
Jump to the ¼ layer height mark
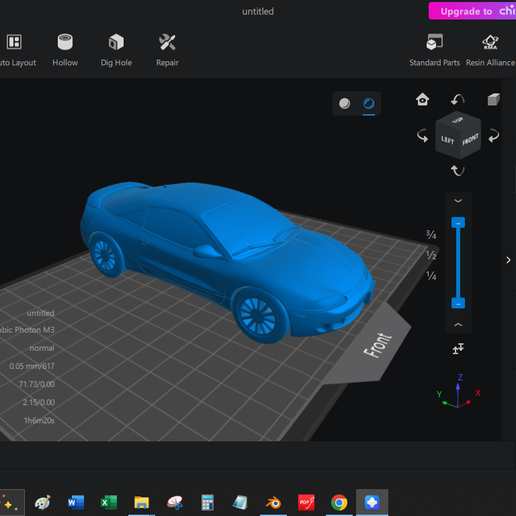tap(431, 276)
